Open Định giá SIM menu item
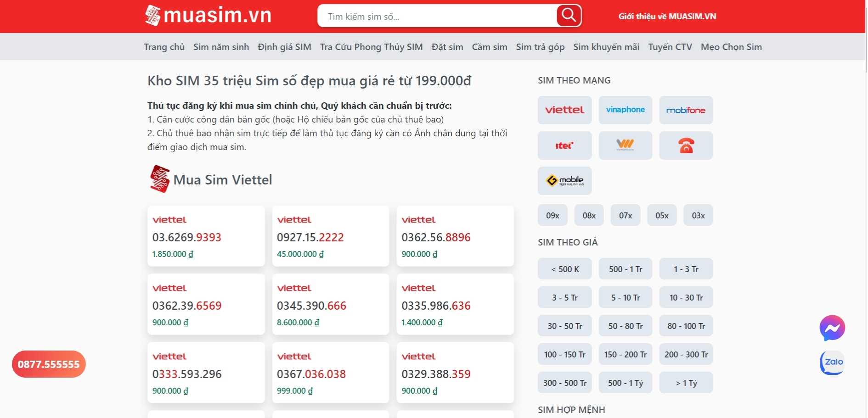868x418 pixels. pos(284,47)
